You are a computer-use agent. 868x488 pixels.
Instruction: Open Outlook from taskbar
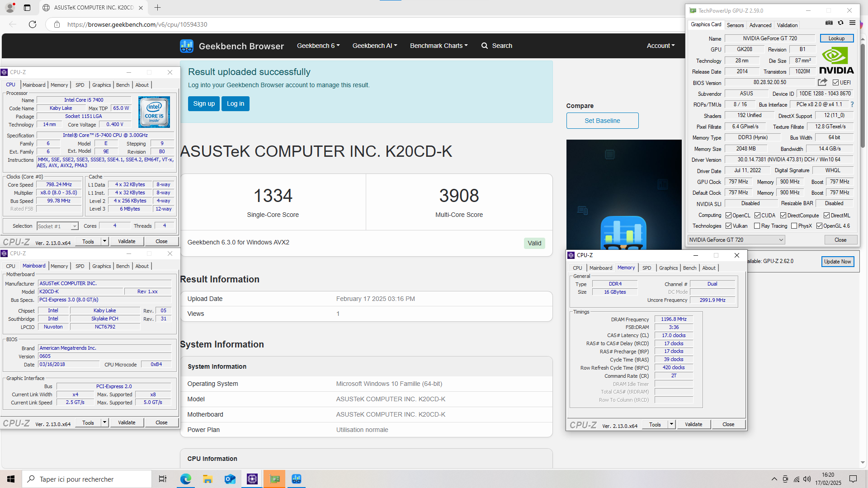point(230,479)
